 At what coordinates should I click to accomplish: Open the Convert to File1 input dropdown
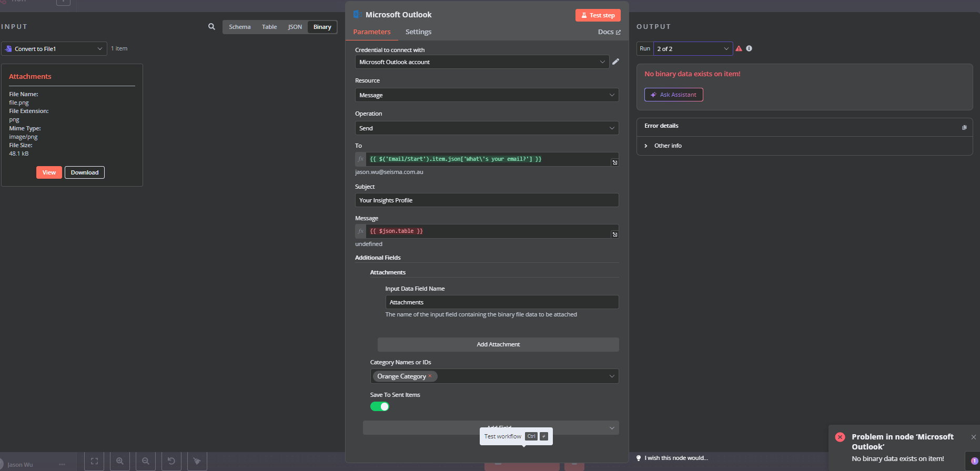(54, 48)
